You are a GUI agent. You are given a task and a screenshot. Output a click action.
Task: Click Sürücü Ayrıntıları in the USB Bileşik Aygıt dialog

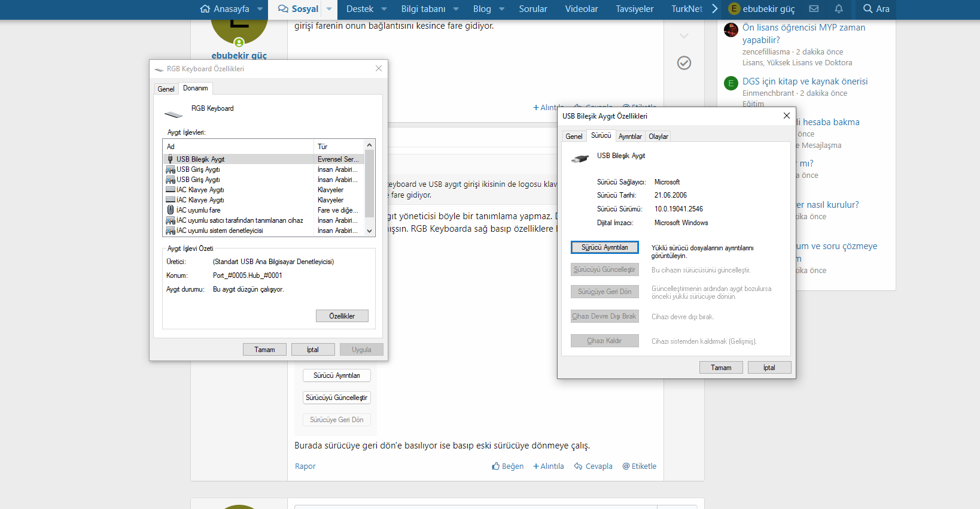pos(605,247)
